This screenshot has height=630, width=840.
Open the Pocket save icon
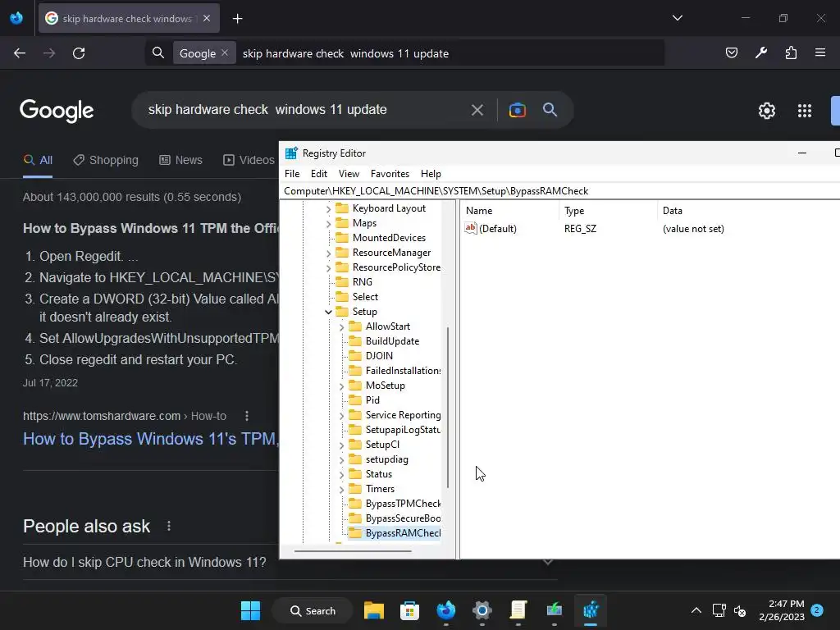[731, 52]
